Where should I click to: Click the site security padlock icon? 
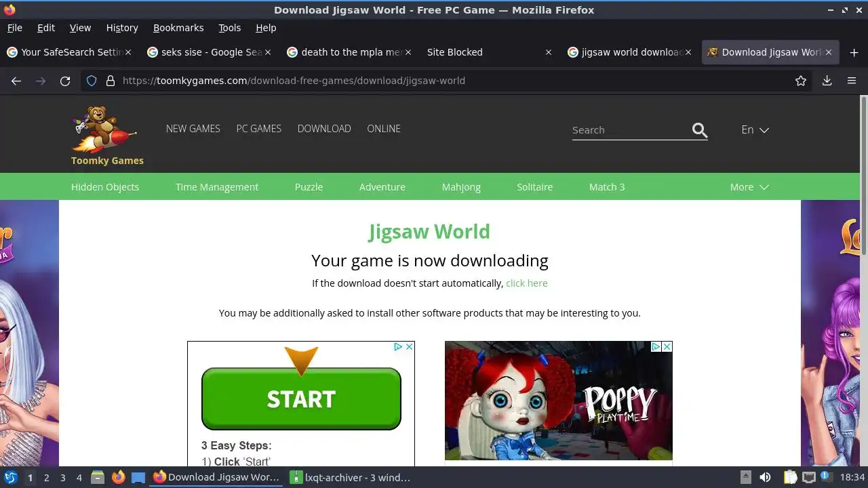tap(111, 81)
